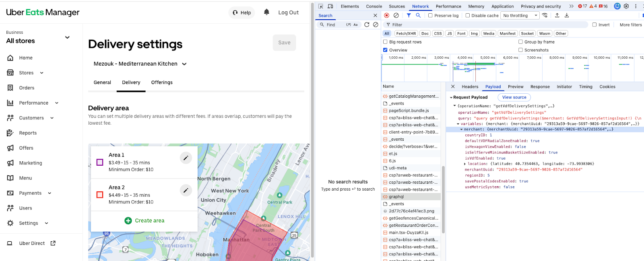Open the Mezouk store selector dropdown

click(140, 64)
